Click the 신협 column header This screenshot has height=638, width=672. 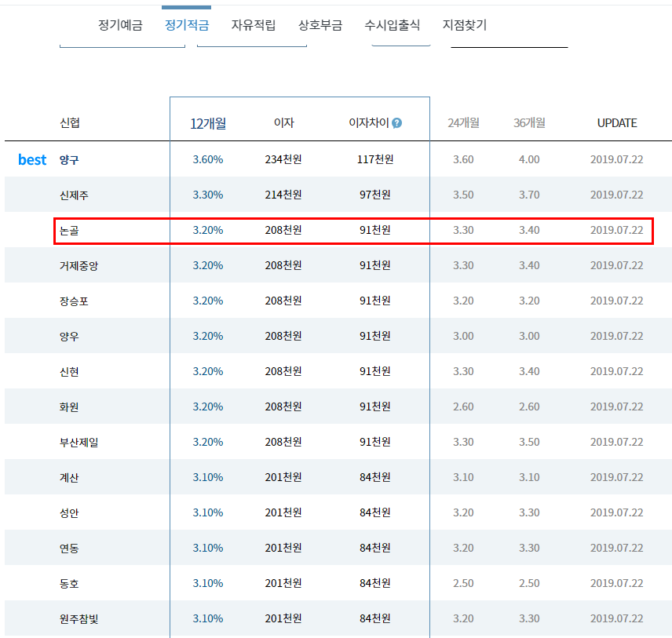click(69, 123)
